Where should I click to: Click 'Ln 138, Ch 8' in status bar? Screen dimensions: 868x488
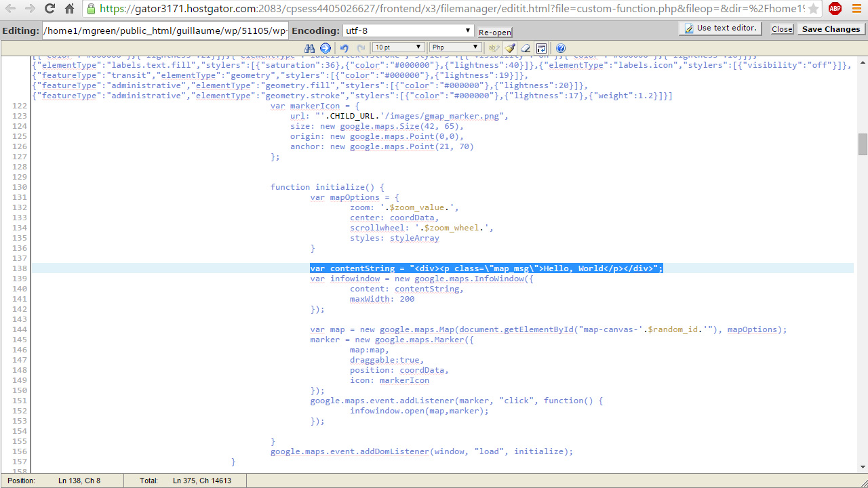tap(79, 481)
